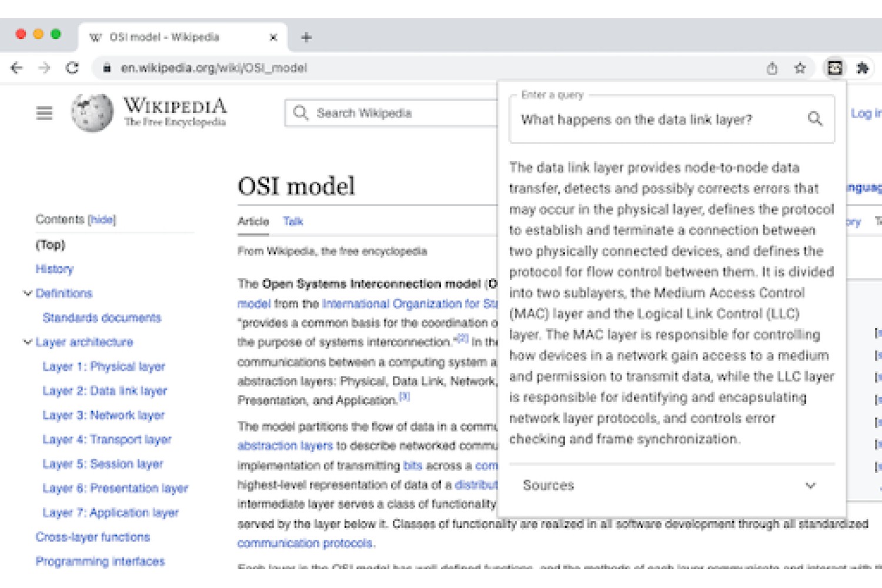Go to Layer 5: Session layer
The image size is (882, 588).
tap(103, 464)
